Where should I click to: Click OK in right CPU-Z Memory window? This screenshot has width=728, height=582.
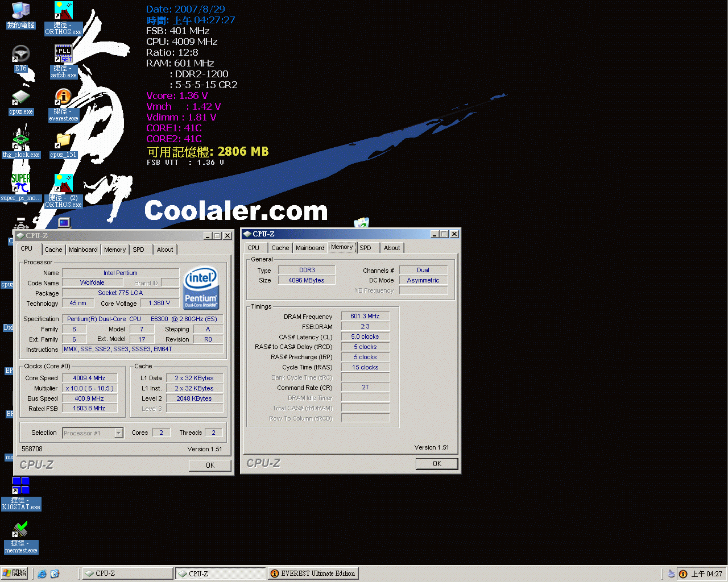pyautogui.click(x=437, y=463)
